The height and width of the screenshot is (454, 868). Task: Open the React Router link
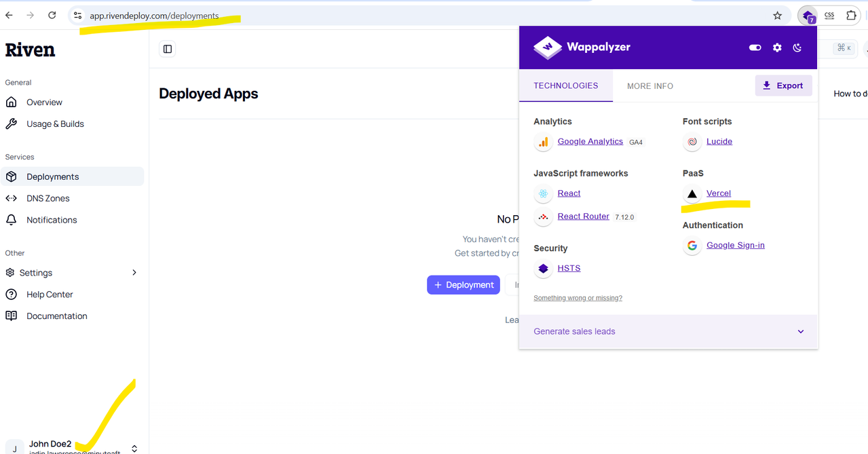coord(584,216)
